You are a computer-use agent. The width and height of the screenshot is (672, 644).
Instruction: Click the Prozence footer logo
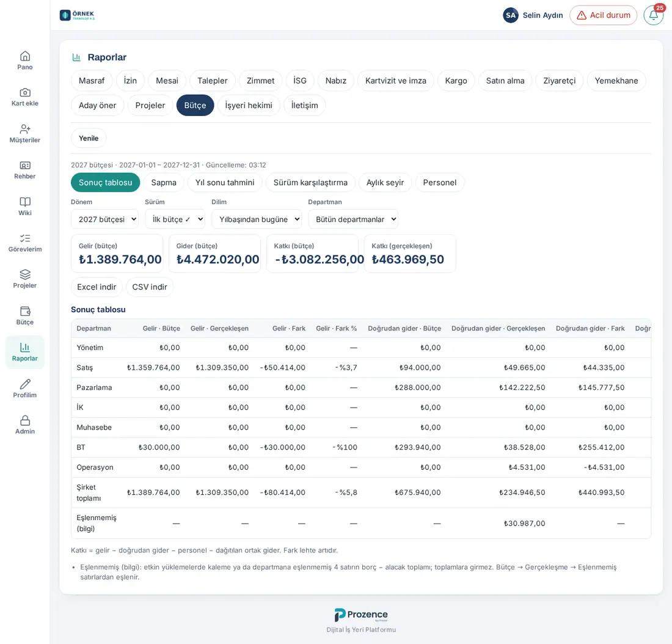361,615
